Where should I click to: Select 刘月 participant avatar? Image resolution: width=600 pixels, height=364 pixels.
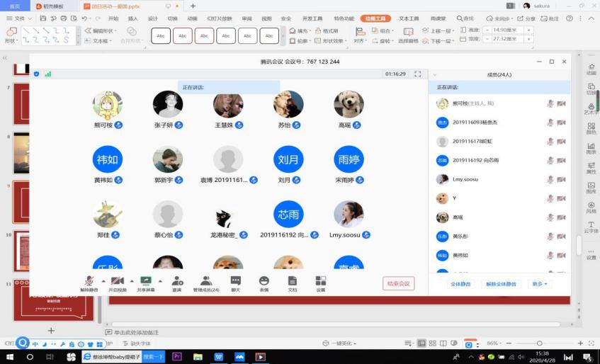(x=288, y=159)
